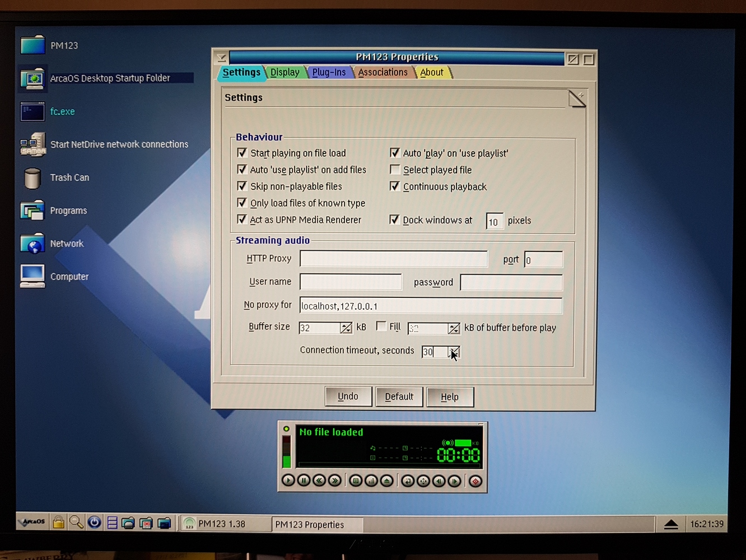Toggle Dock windows at checkbox
The image size is (746, 560).
tap(395, 220)
